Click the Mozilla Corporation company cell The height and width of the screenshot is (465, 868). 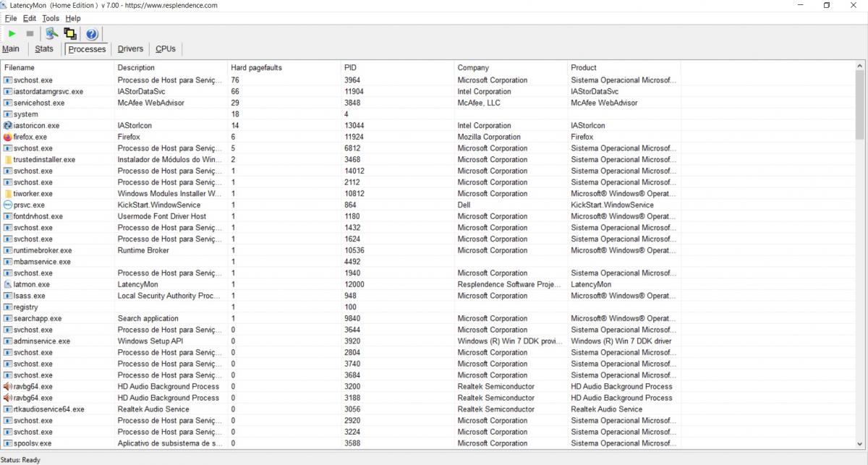click(x=489, y=137)
